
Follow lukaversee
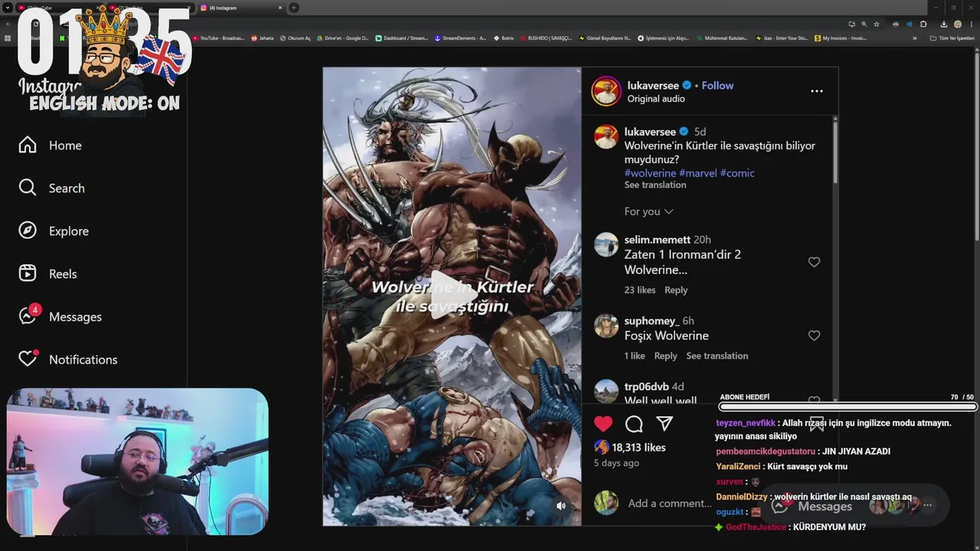pos(717,86)
